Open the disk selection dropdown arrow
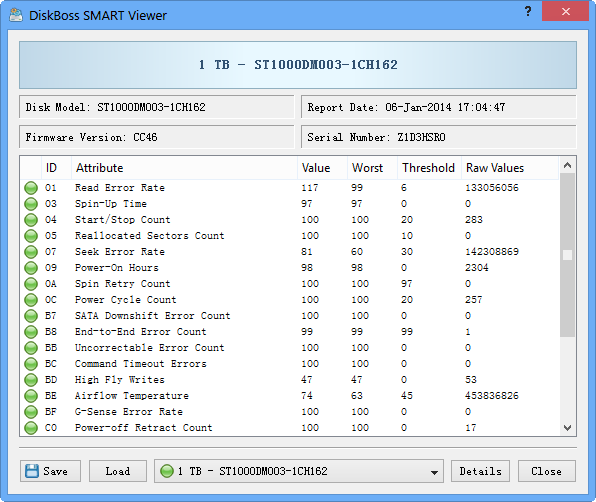This screenshot has height=502, width=596. click(434, 472)
